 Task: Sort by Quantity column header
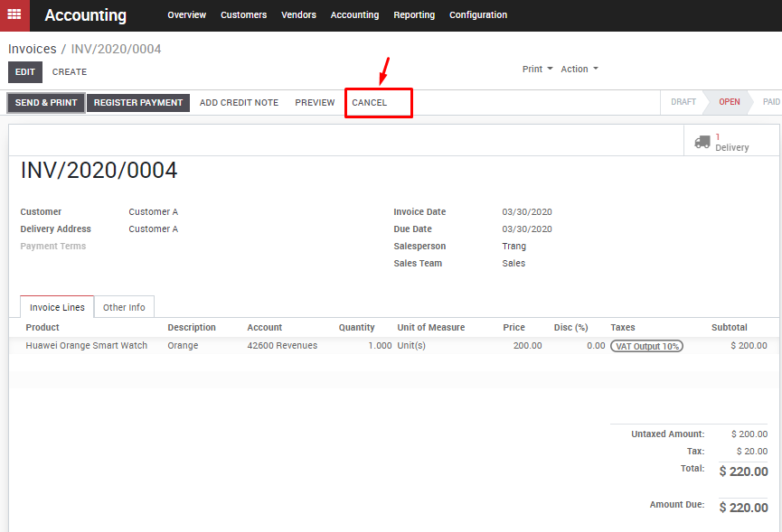coord(356,327)
